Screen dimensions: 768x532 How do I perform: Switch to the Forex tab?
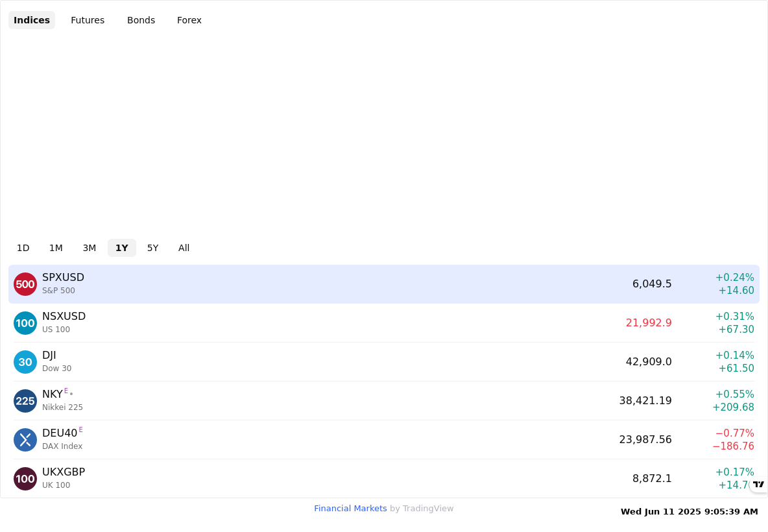click(x=189, y=20)
